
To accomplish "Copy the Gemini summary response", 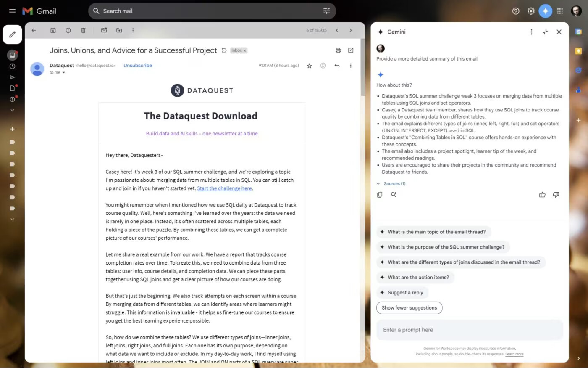I will point(380,195).
